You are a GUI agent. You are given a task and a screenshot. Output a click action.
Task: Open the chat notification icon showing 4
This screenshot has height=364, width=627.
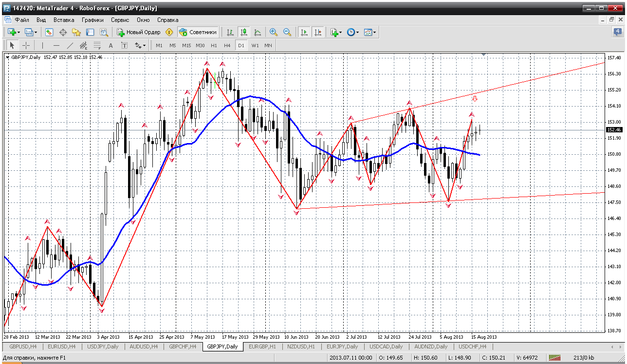pos(617,32)
